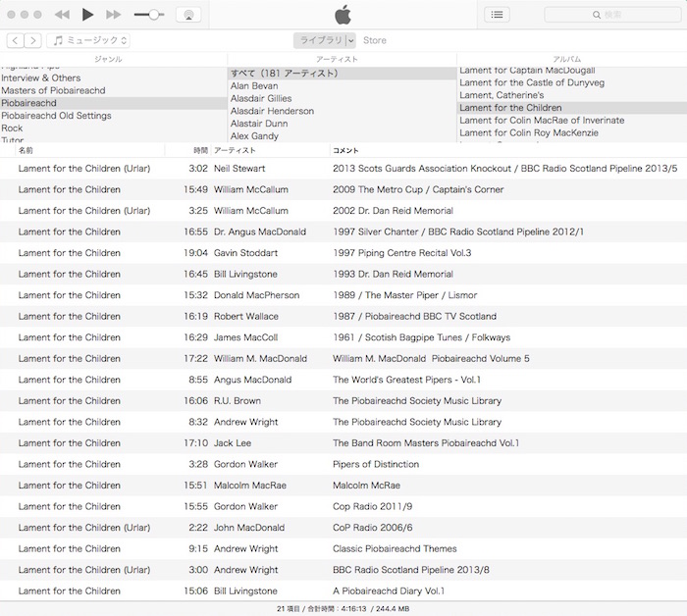Click the fast-forward next track icon
This screenshot has height=616, width=687.
point(113,15)
